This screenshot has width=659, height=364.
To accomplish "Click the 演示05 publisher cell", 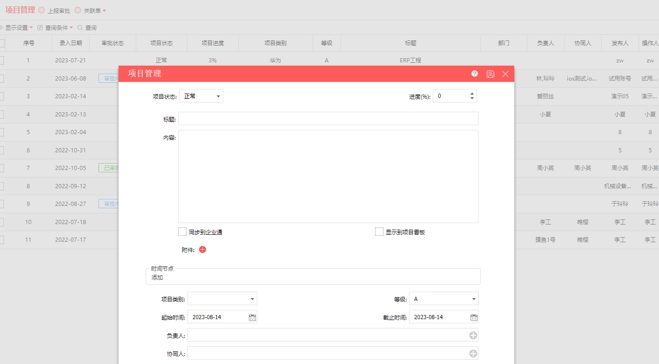I will [x=620, y=96].
